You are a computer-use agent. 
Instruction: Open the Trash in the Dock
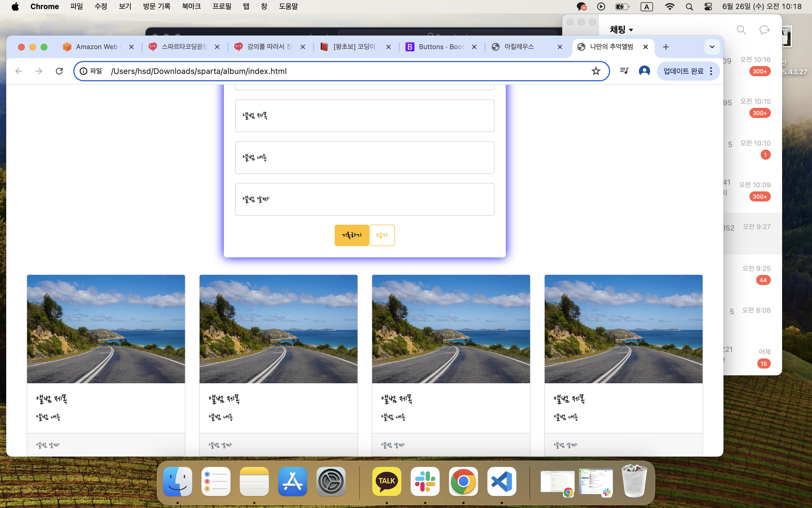pyautogui.click(x=634, y=481)
